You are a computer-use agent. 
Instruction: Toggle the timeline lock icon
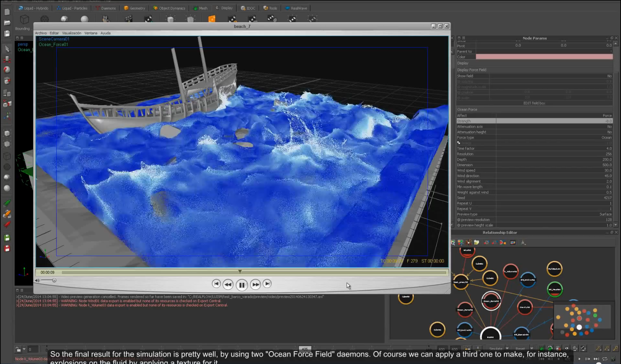point(18,349)
